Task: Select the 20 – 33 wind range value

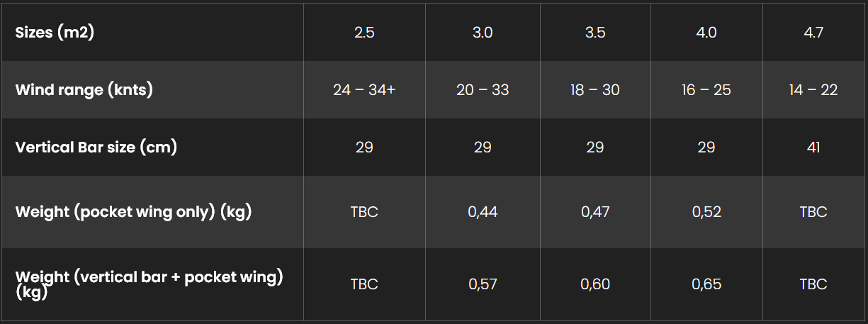Action: 483,90
